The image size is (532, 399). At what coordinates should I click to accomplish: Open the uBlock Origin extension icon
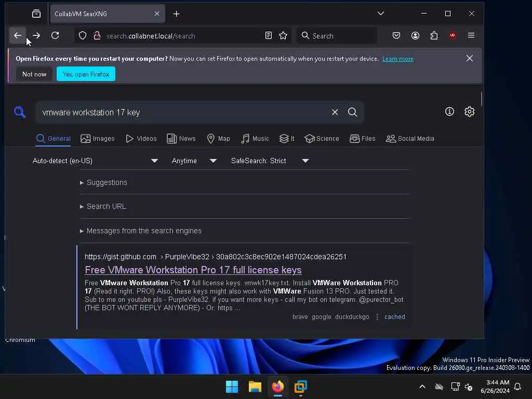click(x=453, y=35)
